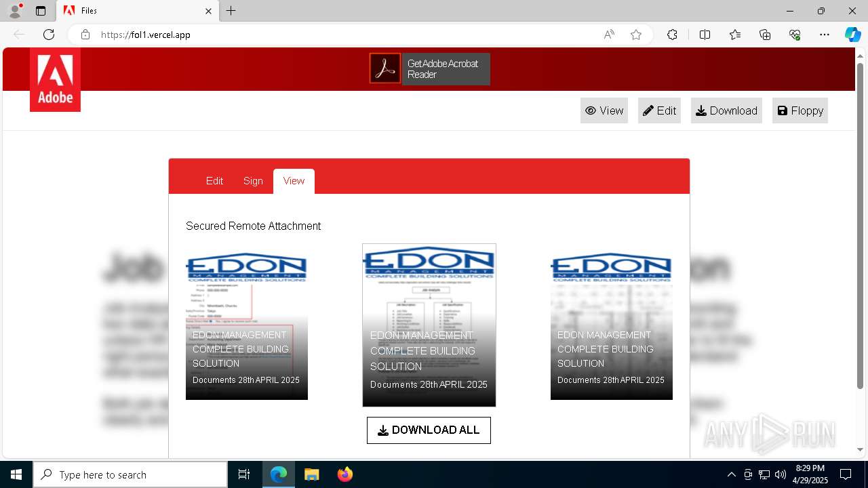Click the Adobe logo in the header
Screen dimensions: 868x488
click(55, 80)
